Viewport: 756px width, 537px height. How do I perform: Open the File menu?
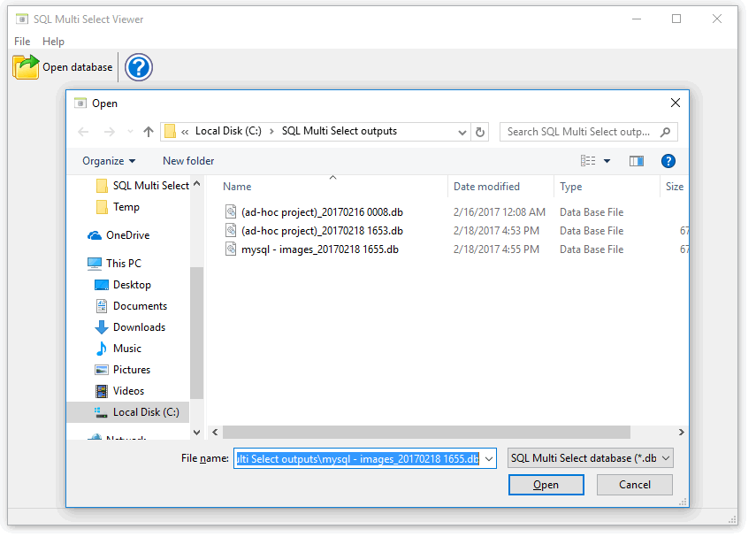pyautogui.click(x=22, y=42)
